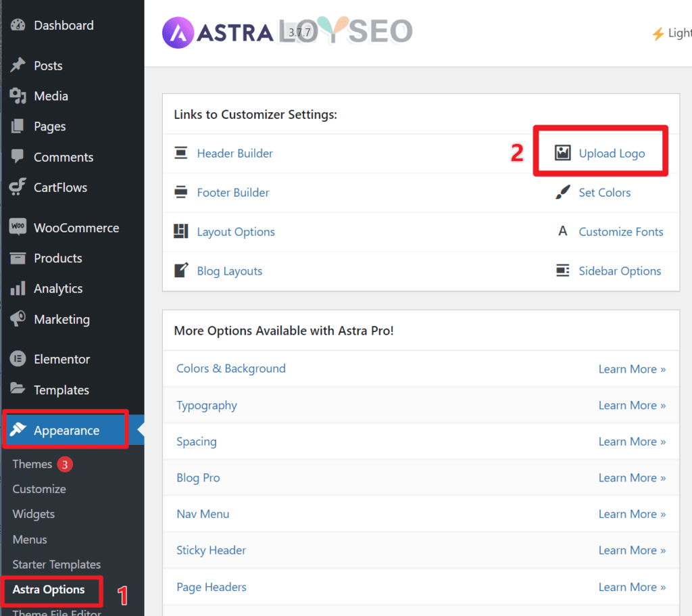Open Starter Templates submenu item
Image resolution: width=692 pixels, height=616 pixels.
pyautogui.click(x=57, y=565)
